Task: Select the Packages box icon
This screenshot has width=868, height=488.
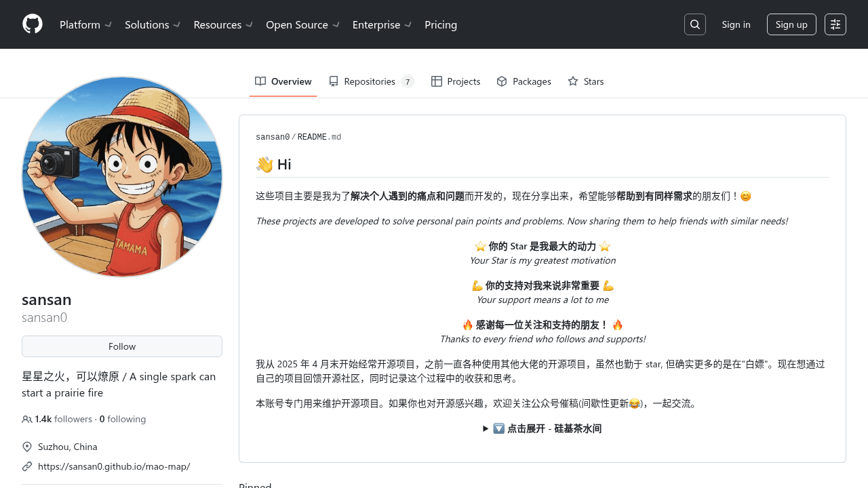Action: 502,81
